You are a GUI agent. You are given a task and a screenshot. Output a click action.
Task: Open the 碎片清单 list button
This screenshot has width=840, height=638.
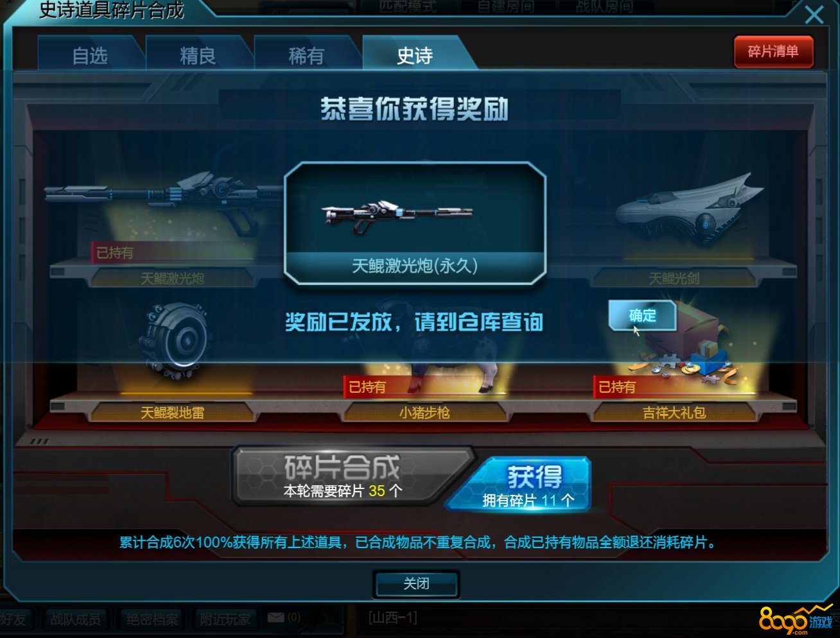773,51
